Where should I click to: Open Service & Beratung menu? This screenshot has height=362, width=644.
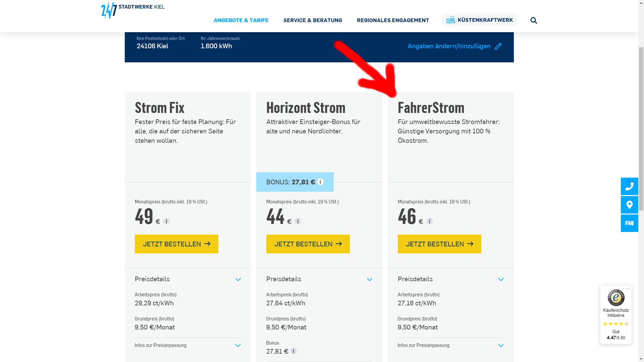click(313, 20)
